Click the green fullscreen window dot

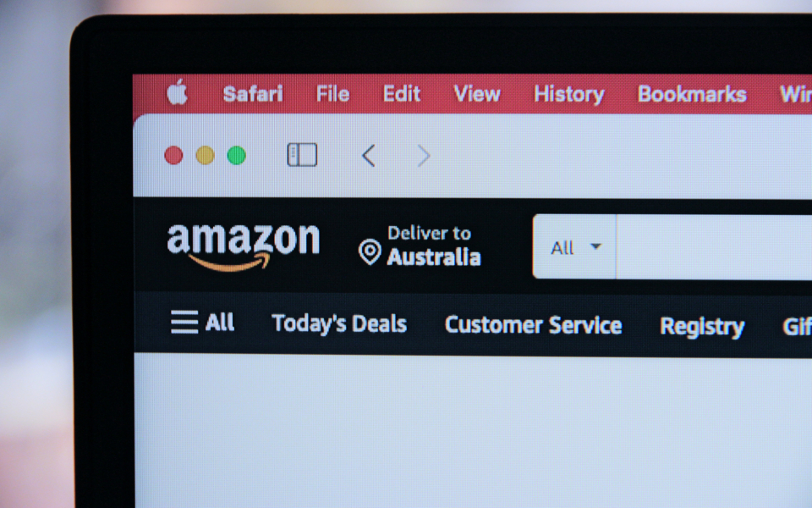[237, 156]
